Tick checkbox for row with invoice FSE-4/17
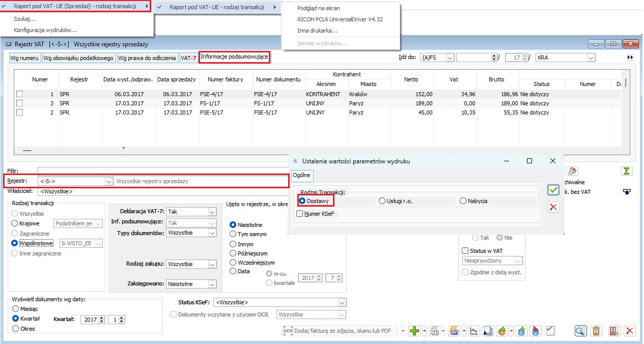644x344 pixels. (x=20, y=94)
